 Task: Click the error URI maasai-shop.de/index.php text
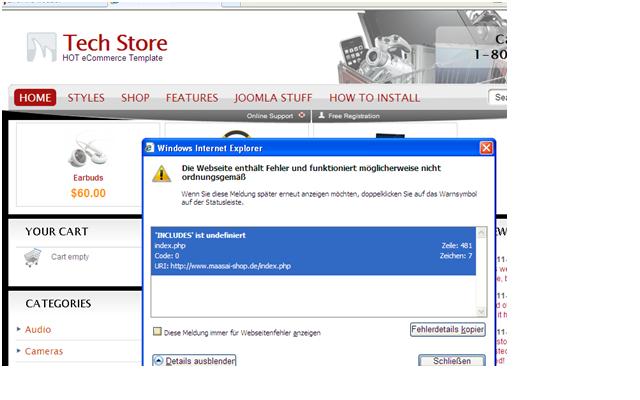coord(231,266)
